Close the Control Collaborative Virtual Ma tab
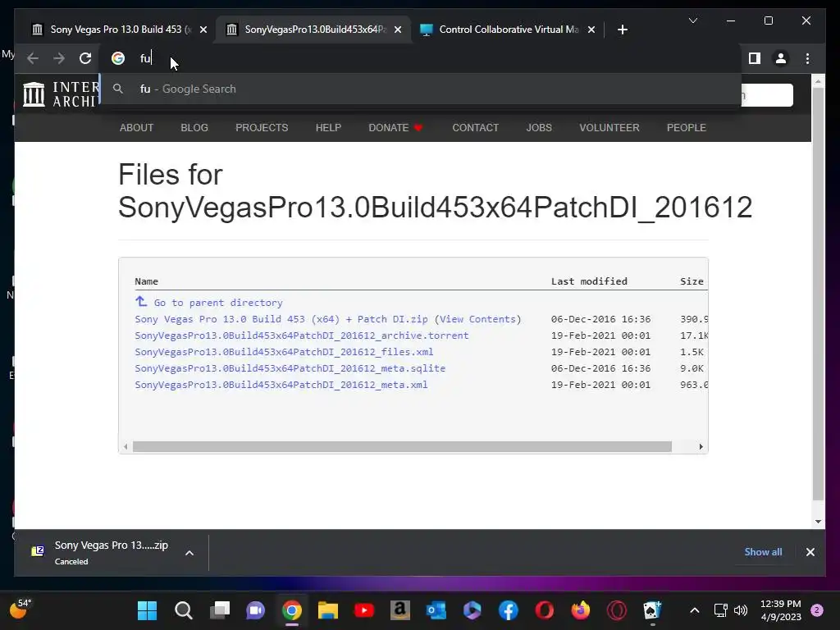This screenshot has width=840, height=630. click(x=591, y=30)
